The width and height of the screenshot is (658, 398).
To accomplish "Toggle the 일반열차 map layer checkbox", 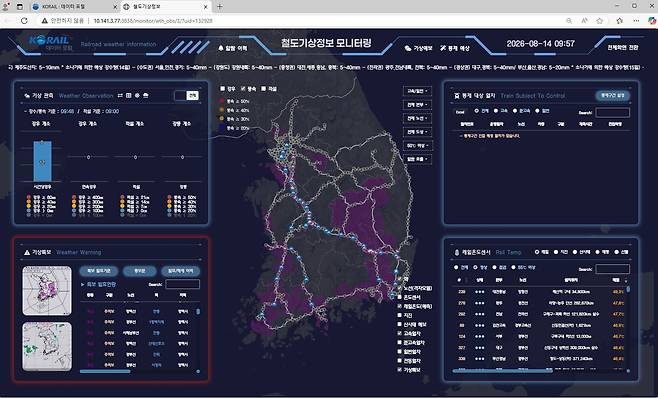I will tap(400, 351).
